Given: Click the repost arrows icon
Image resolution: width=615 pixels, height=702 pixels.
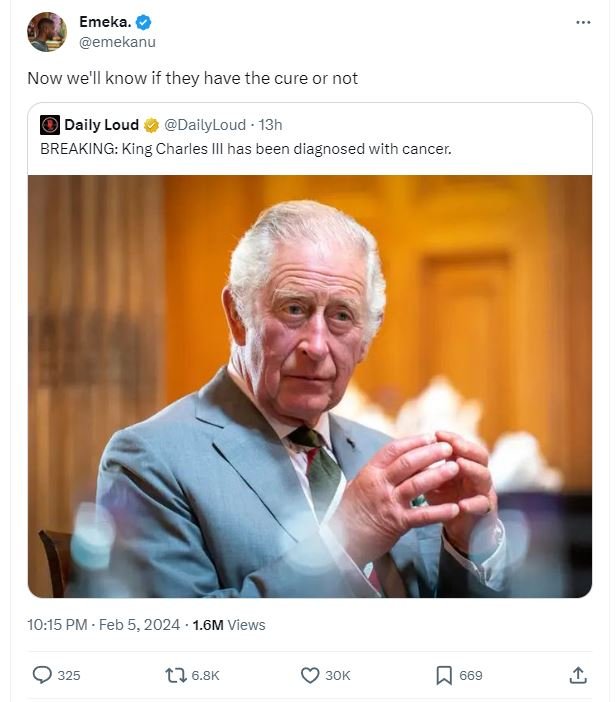Looking at the screenshot, I should pyautogui.click(x=174, y=675).
